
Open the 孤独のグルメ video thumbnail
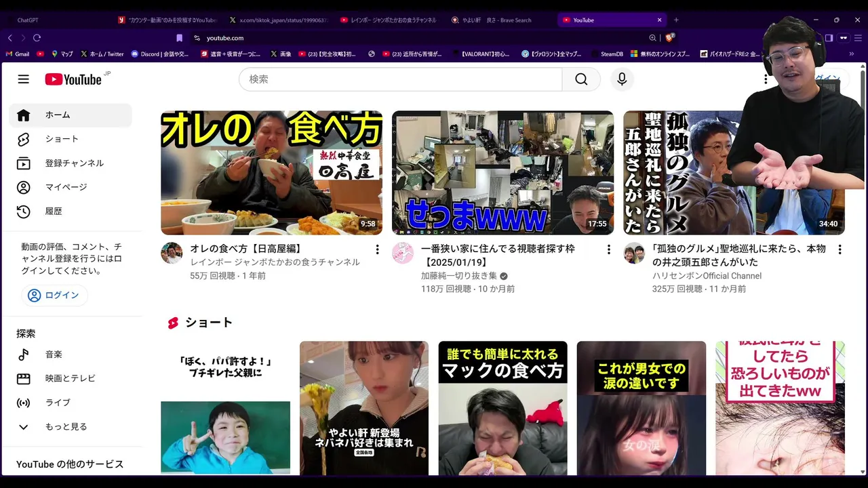(734, 173)
